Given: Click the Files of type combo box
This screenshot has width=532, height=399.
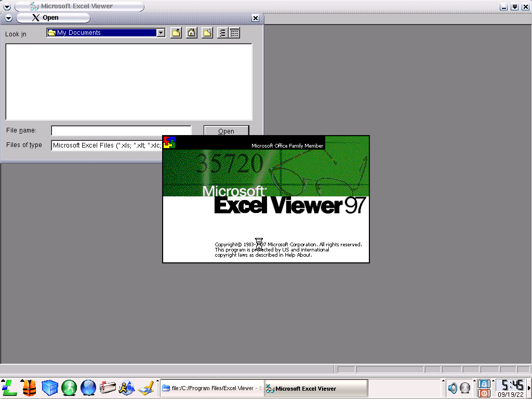Looking at the screenshot, I should (107, 145).
